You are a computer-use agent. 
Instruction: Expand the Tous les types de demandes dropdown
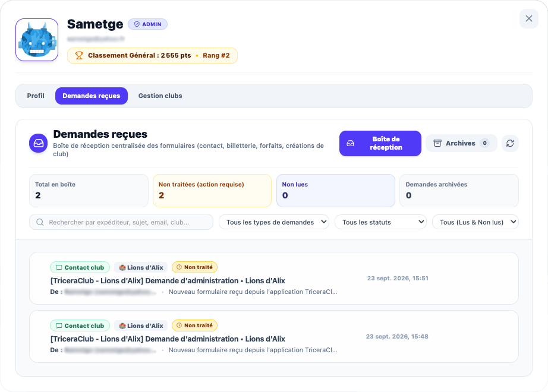(x=274, y=222)
